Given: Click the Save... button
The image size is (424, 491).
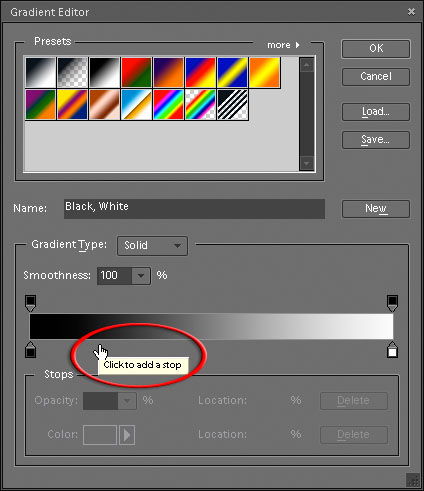Looking at the screenshot, I should (x=376, y=140).
